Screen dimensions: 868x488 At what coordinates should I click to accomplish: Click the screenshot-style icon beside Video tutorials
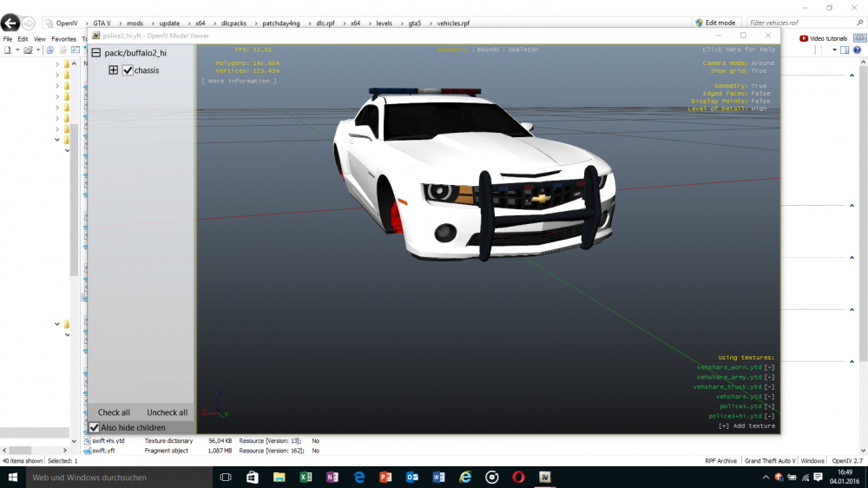(x=859, y=37)
